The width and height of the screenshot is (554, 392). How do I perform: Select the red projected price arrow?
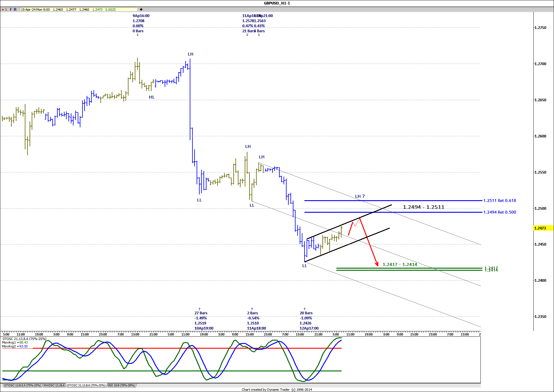(x=368, y=243)
